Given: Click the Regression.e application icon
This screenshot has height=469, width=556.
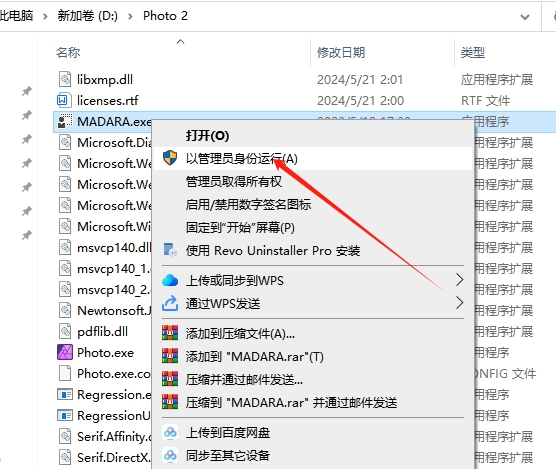Looking at the screenshot, I should [65, 394].
